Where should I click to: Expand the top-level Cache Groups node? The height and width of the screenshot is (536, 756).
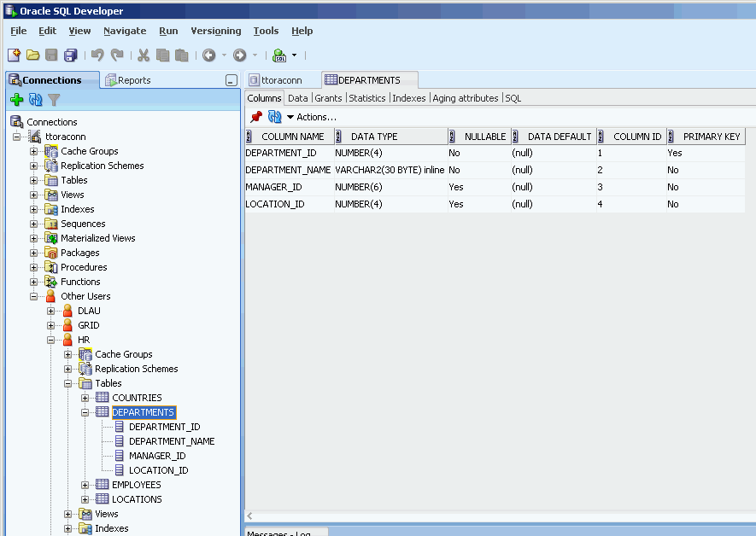point(33,151)
